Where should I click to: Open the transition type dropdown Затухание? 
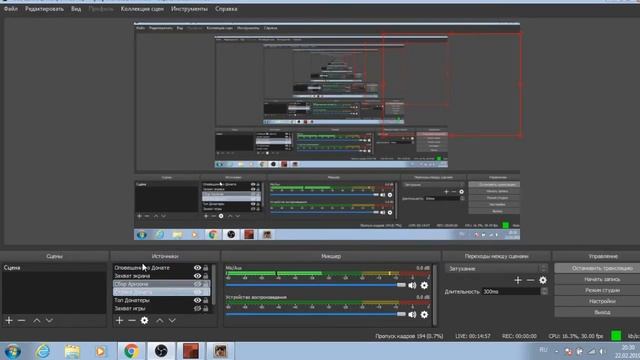[496, 269]
